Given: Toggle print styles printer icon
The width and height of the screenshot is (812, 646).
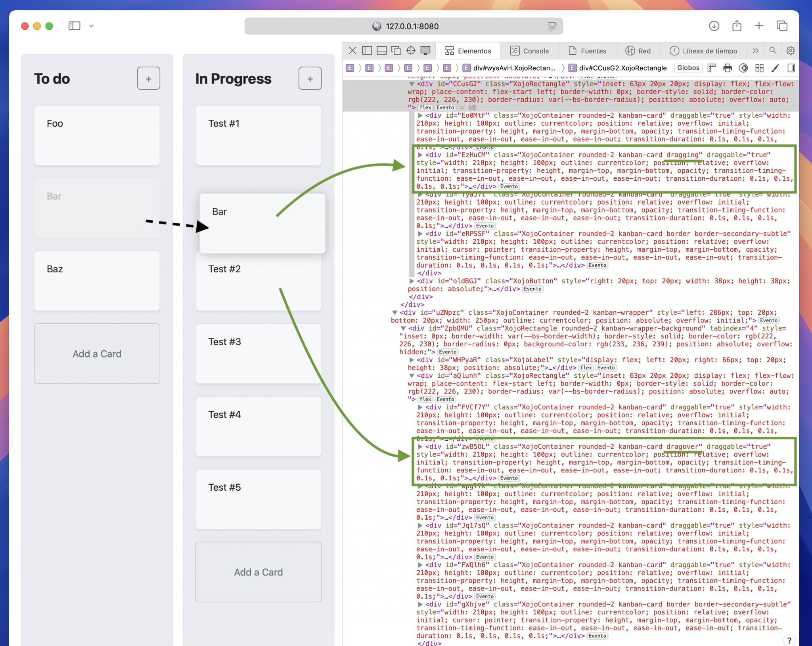Looking at the screenshot, I should [x=728, y=68].
